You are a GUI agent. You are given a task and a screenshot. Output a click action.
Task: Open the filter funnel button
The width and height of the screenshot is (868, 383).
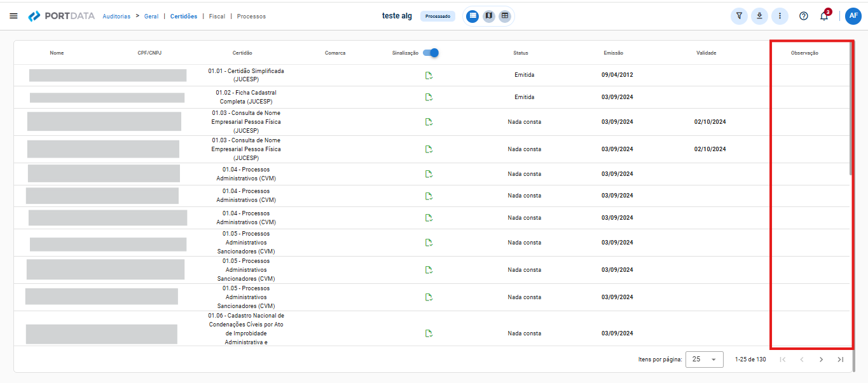coord(739,16)
